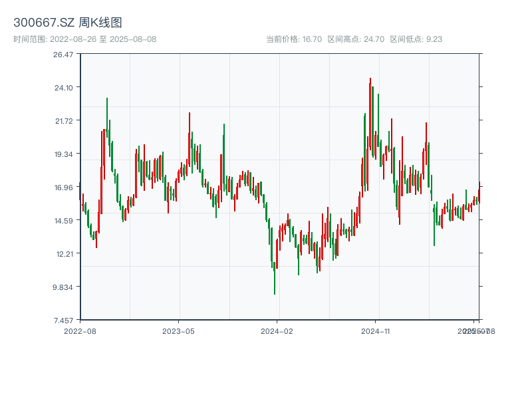532x399 pixels.
Task: Click the chart title 300667.SZ 周K线图
Action: point(68,23)
